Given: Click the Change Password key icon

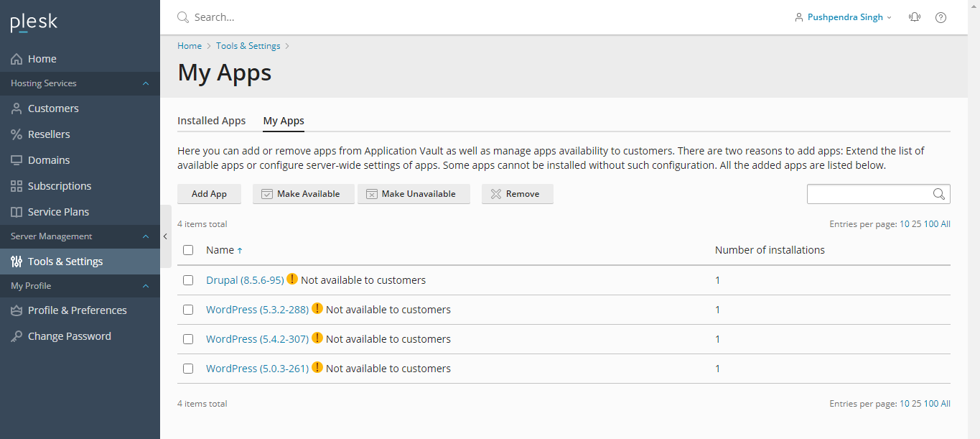Looking at the screenshot, I should click(17, 336).
